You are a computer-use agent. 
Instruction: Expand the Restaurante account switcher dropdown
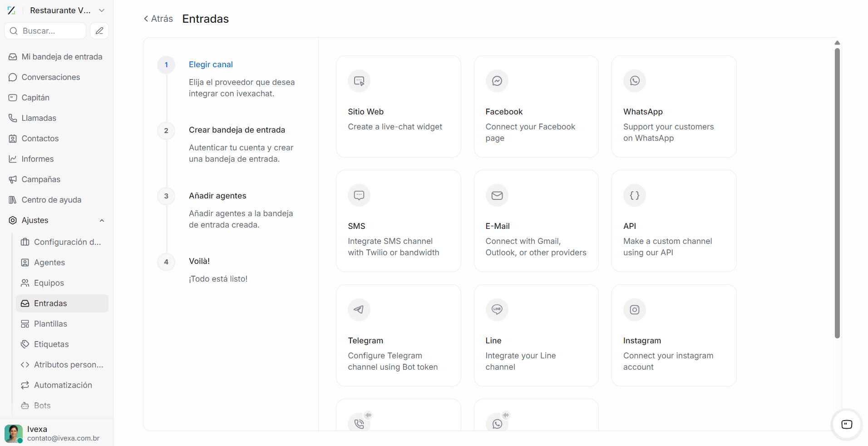102,10
